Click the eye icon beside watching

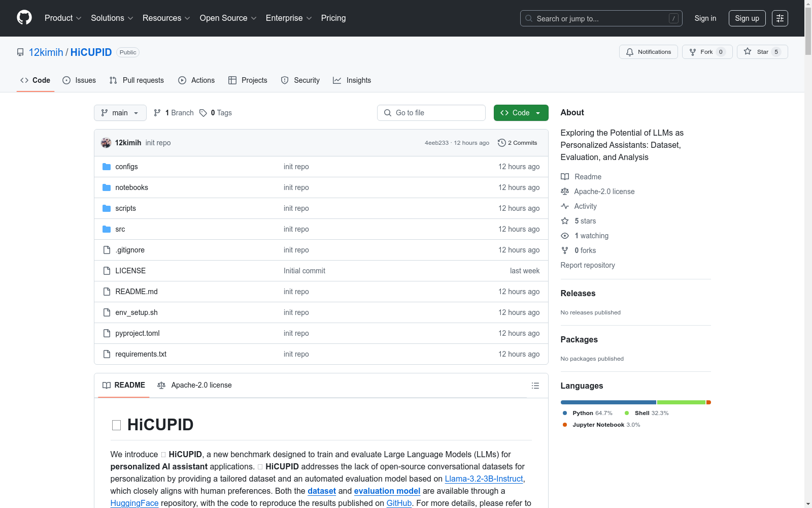(565, 236)
